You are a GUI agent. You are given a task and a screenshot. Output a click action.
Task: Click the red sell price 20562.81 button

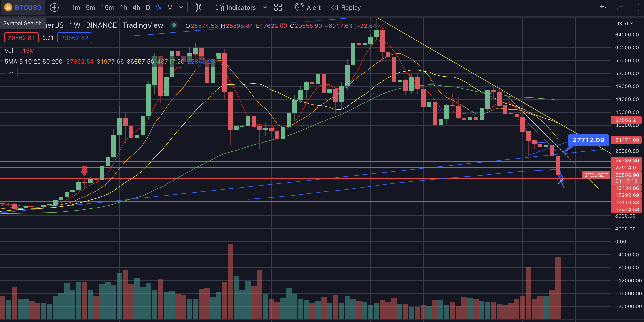point(21,38)
